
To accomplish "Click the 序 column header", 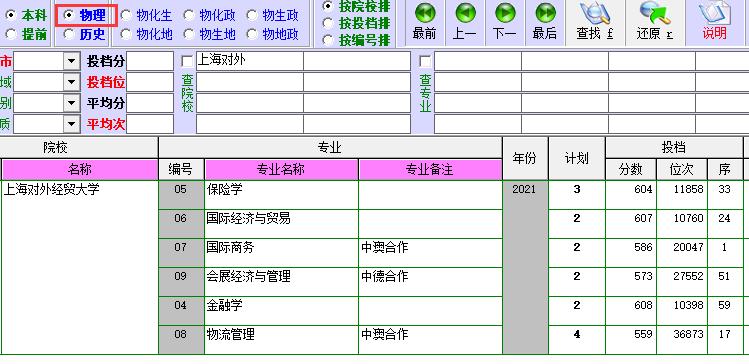I will click(x=725, y=170).
